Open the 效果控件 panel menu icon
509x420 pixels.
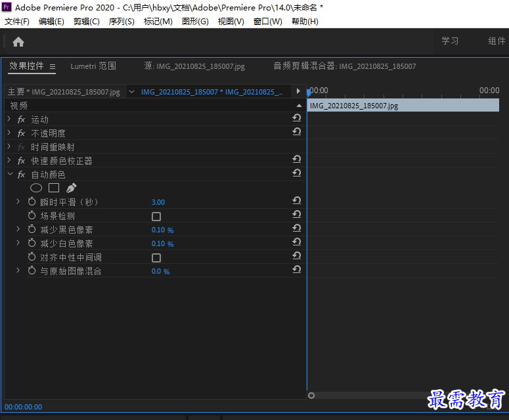coord(53,66)
